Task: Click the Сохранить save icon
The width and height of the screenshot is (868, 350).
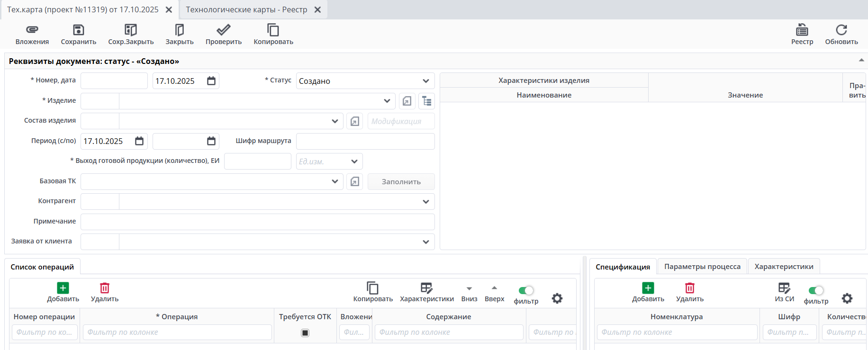Action: 78,30
